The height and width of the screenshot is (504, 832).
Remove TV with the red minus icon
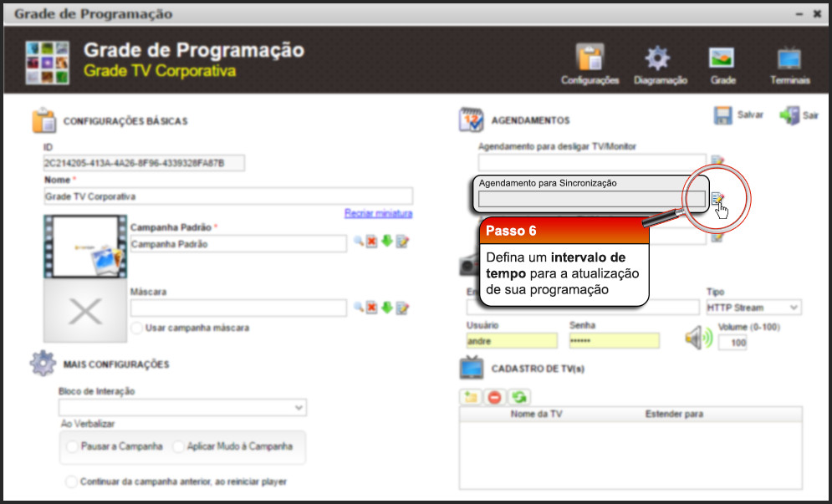pyautogui.click(x=494, y=397)
